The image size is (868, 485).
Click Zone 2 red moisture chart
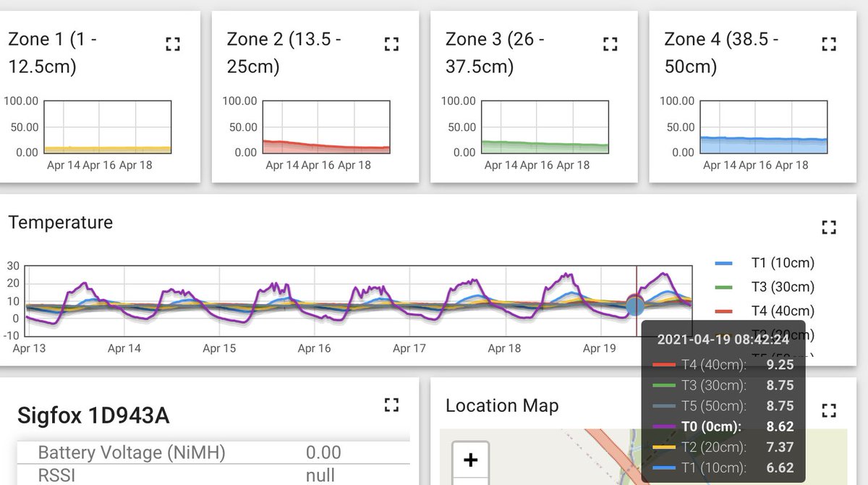pyautogui.click(x=325, y=127)
